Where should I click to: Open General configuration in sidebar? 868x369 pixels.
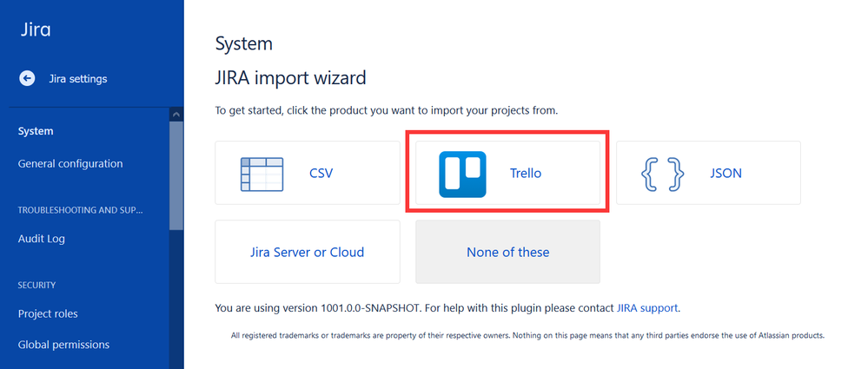tap(70, 164)
